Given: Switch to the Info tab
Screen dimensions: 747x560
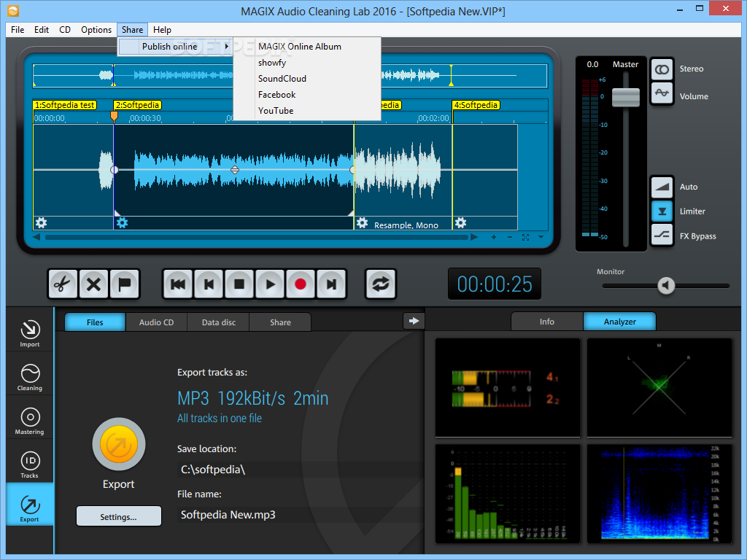Looking at the screenshot, I should [x=547, y=322].
